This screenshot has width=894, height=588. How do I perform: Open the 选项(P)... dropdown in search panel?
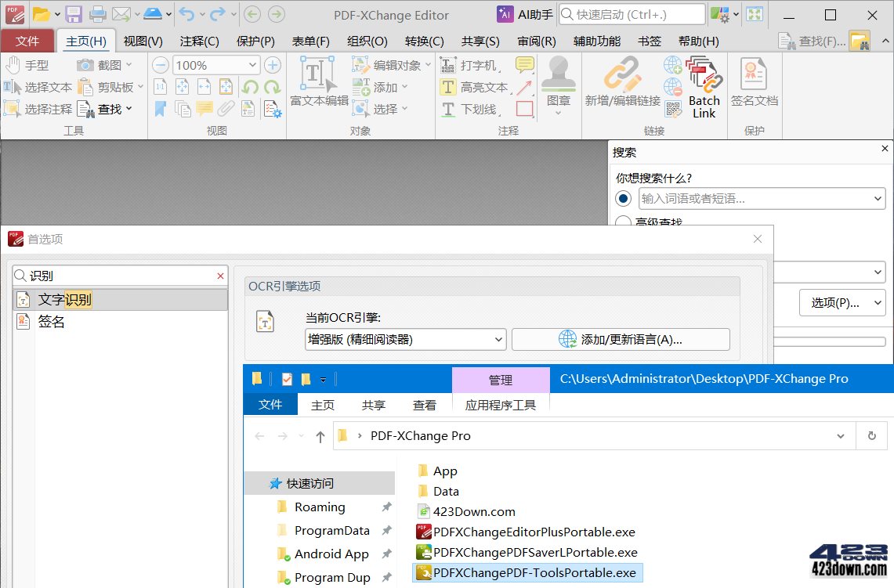(842, 302)
